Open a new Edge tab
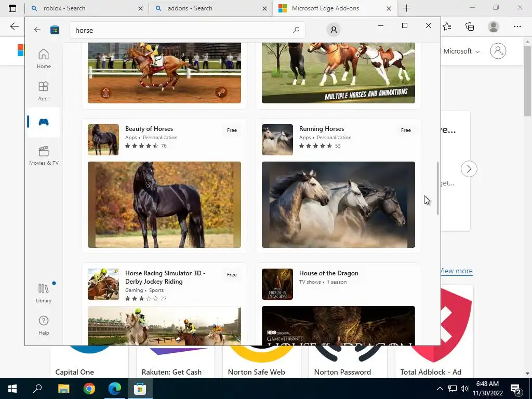 pyautogui.click(x=406, y=8)
